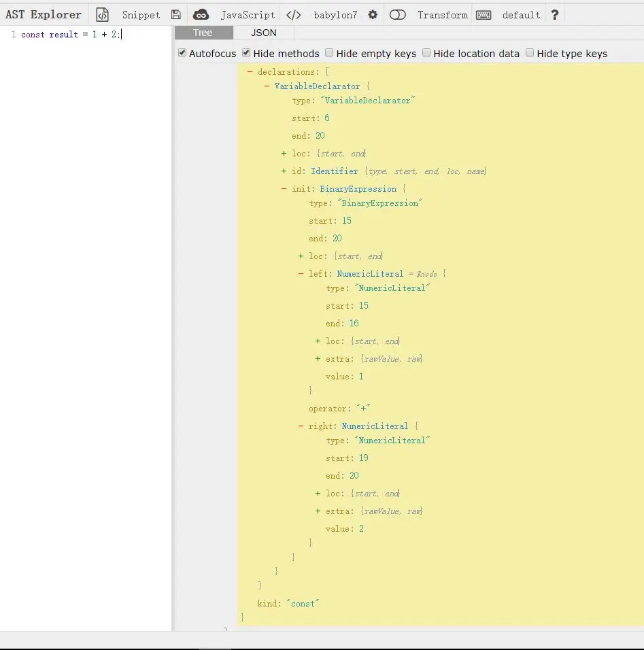Click the VariableDeclarator node name

317,86
